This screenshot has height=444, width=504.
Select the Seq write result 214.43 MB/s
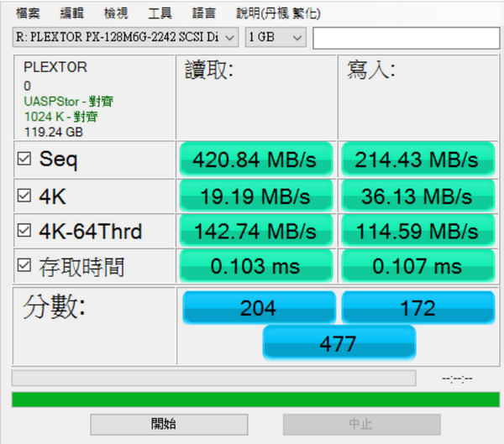click(417, 159)
